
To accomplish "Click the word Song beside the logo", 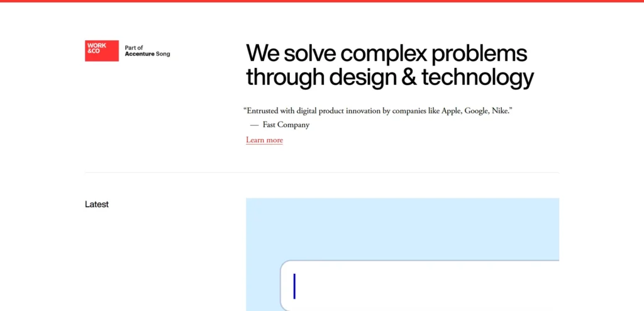I will 163,54.
